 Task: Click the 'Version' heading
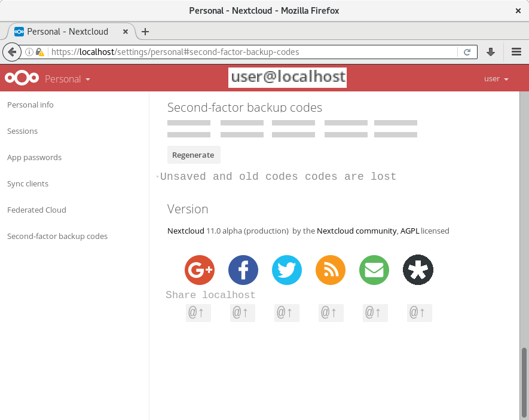tap(188, 209)
